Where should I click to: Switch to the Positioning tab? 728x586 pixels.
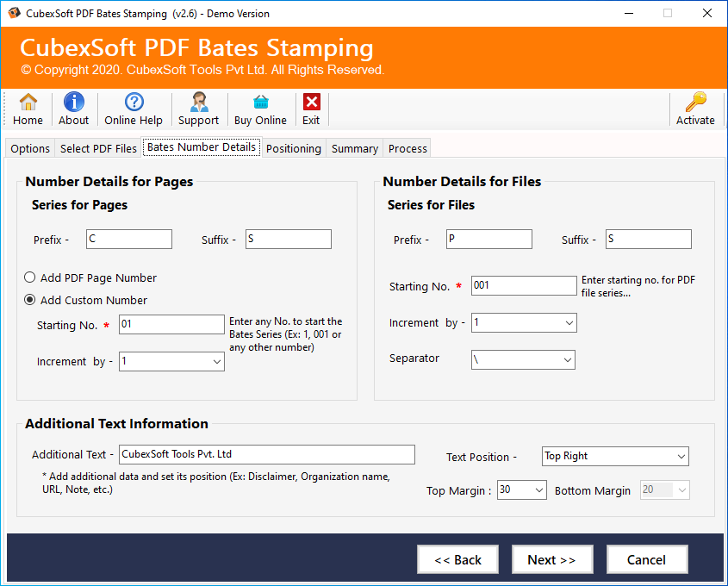293,148
